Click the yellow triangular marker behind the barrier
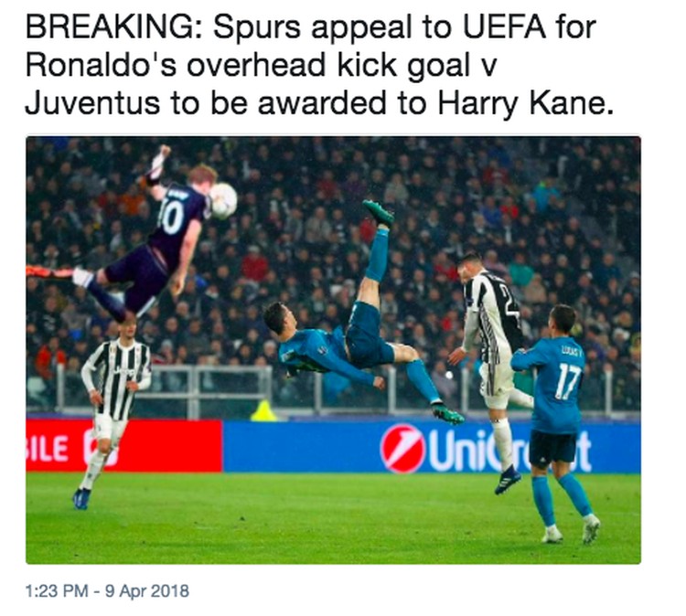 (x=264, y=411)
